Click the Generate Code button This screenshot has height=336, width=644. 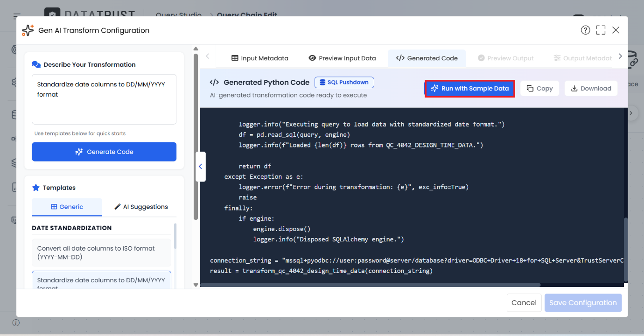[x=104, y=152]
